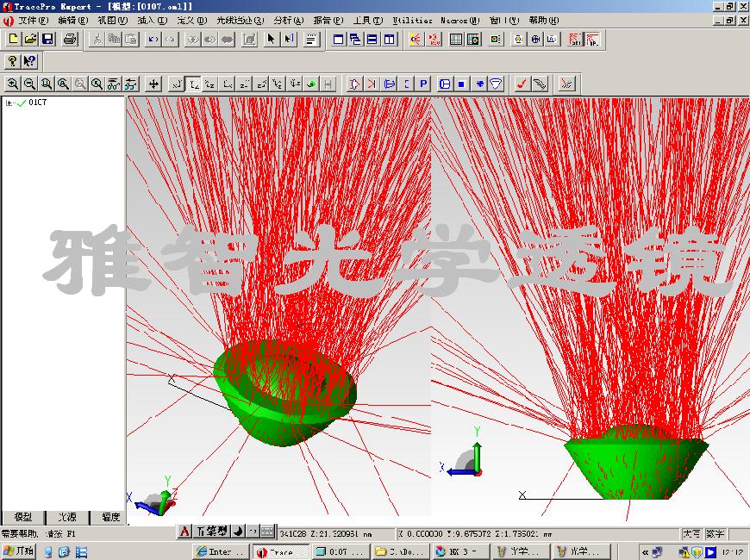Click the 开始 Start button
The image size is (750, 560).
[x=19, y=551]
